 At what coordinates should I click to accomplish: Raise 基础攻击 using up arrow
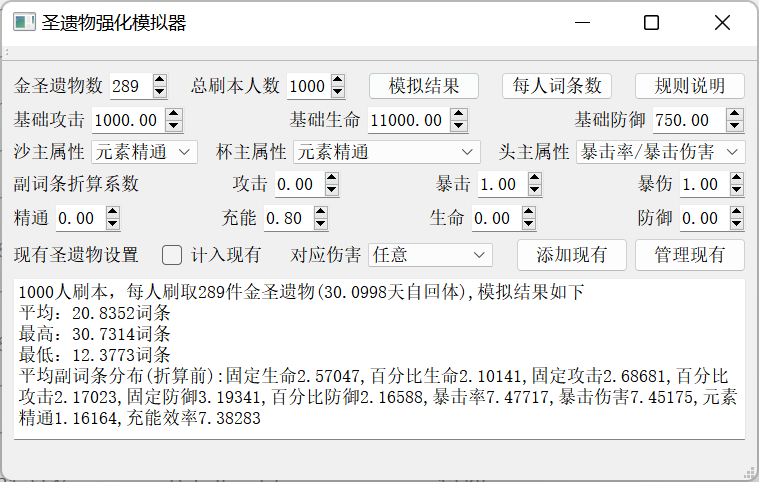pyautogui.click(x=173, y=114)
